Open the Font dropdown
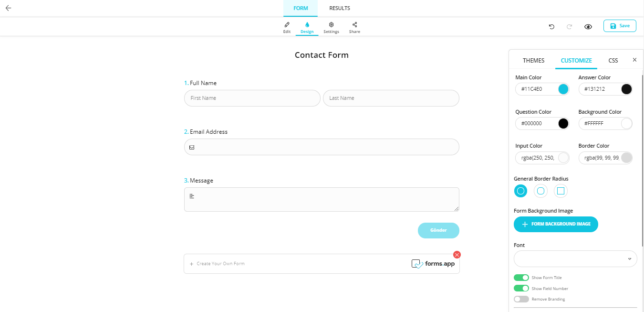 click(x=575, y=258)
